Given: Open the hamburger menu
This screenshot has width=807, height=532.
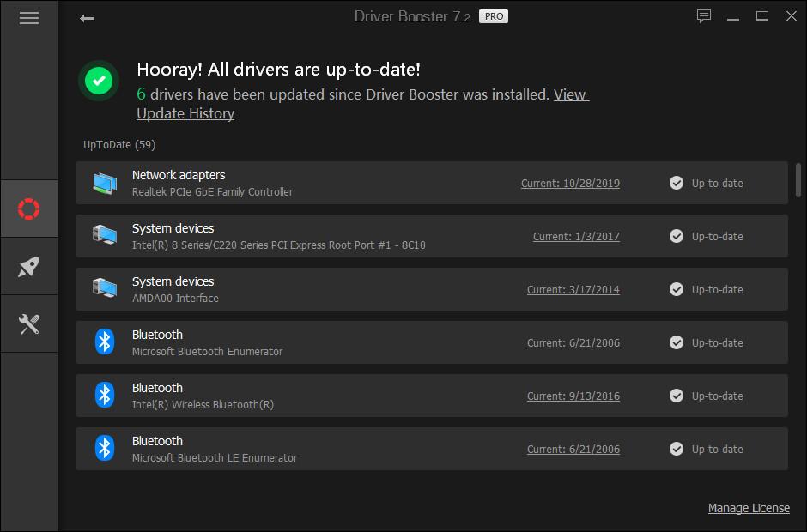Looking at the screenshot, I should click(x=29, y=18).
